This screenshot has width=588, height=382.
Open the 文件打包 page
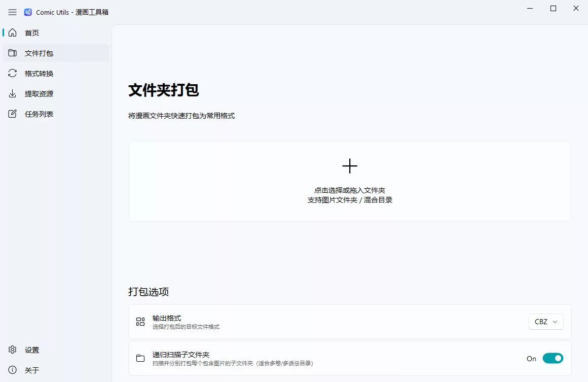coord(56,53)
